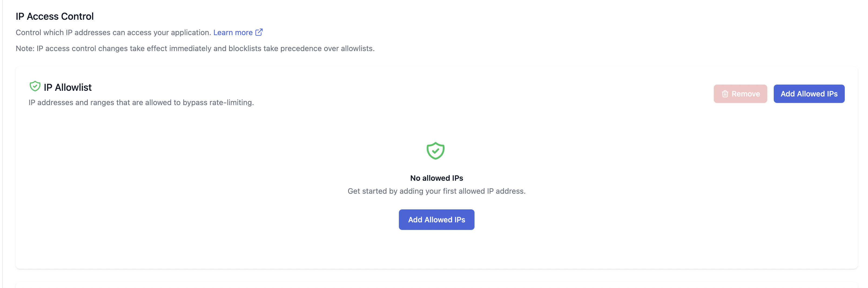Open the Learn more link
This screenshot has height=288, width=868.
[233, 32]
